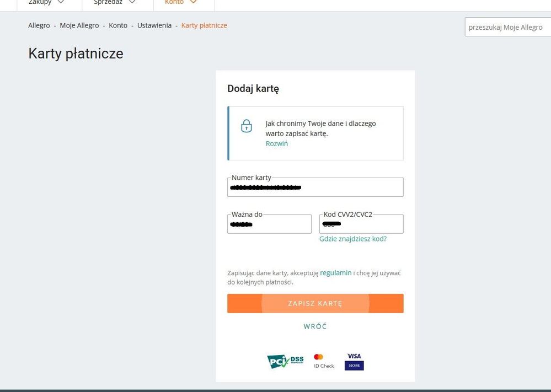The image size is (551, 392).
Task: Select the Ustawienia breadcrumb link
Action: tap(154, 25)
